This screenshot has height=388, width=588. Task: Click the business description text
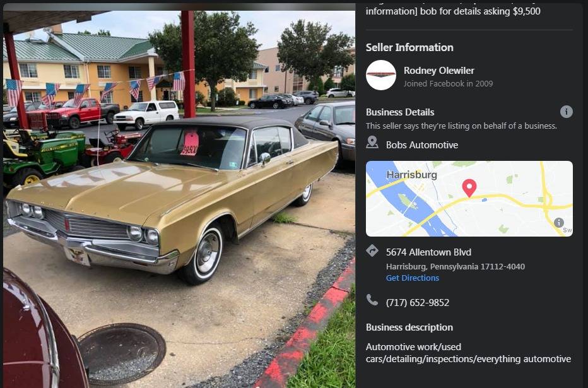point(468,353)
